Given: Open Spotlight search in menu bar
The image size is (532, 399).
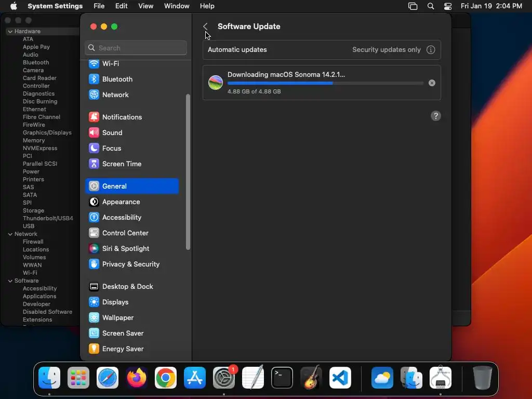Looking at the screenshot, I should [431, 6].
